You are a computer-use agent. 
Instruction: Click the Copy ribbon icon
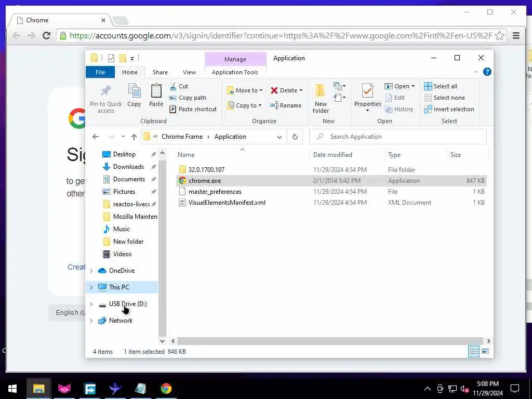(134, 90)
